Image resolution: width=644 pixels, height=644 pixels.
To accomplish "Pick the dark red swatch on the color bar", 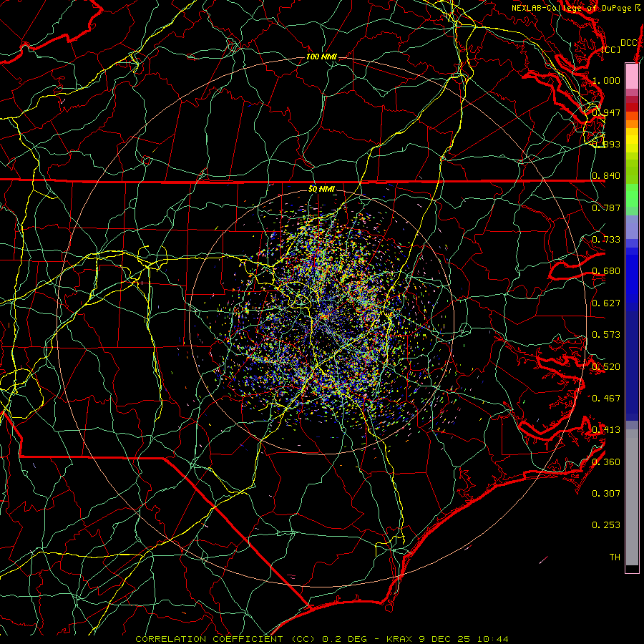I will coord(632,107).
